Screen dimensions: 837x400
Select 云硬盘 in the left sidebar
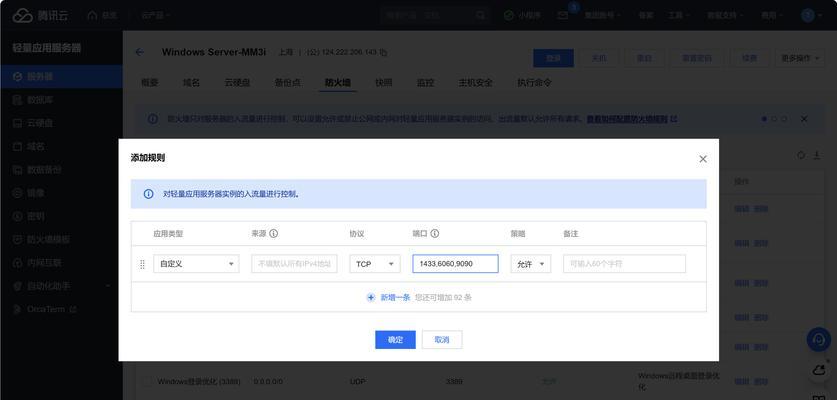point(61,123)
